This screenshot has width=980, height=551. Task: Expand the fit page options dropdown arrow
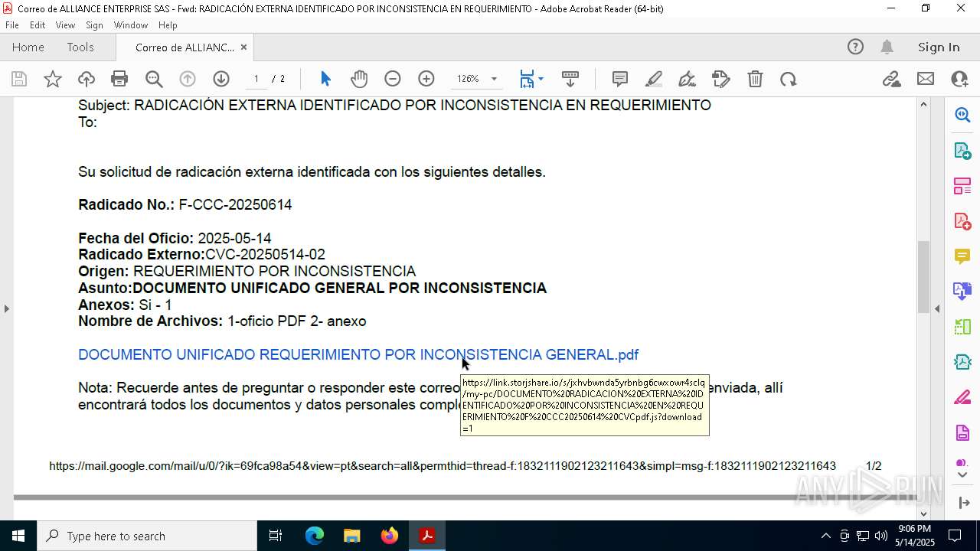point(541,79)
